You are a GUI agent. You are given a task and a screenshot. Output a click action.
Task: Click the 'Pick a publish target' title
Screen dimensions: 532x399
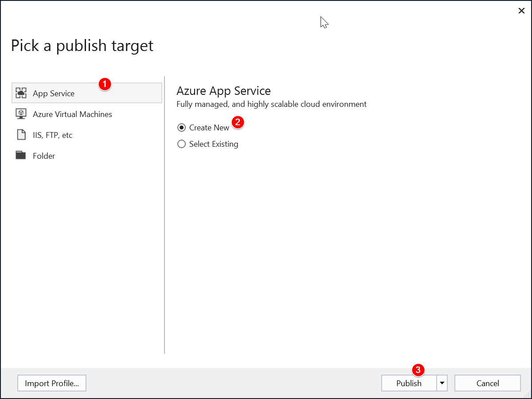(x=82, y=46)
